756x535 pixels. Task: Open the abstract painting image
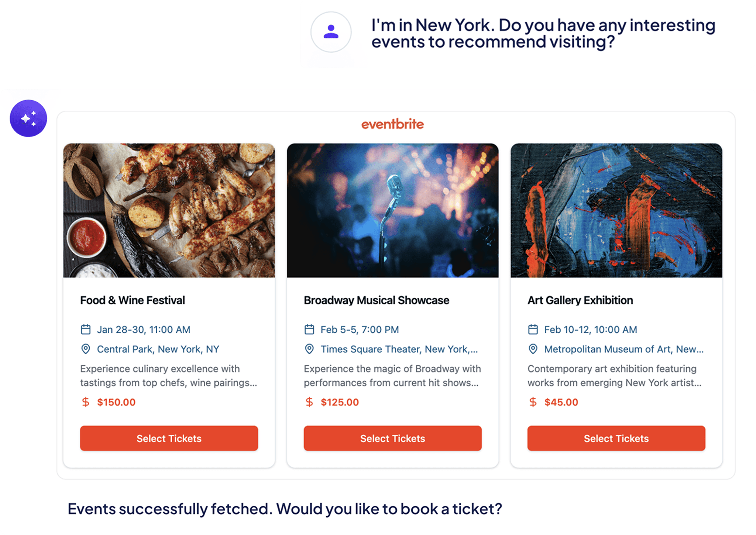616,210
